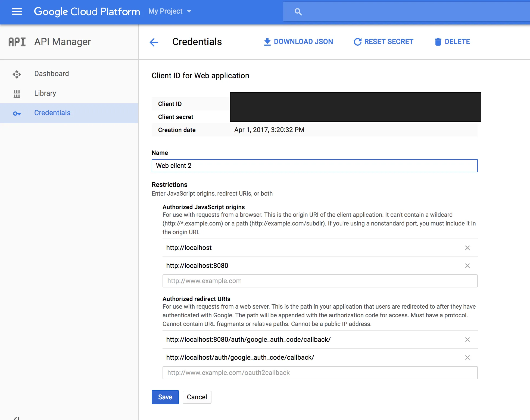Click the Download JSON button
Viewport: 530px width, 420px height.
coord(298,42)
